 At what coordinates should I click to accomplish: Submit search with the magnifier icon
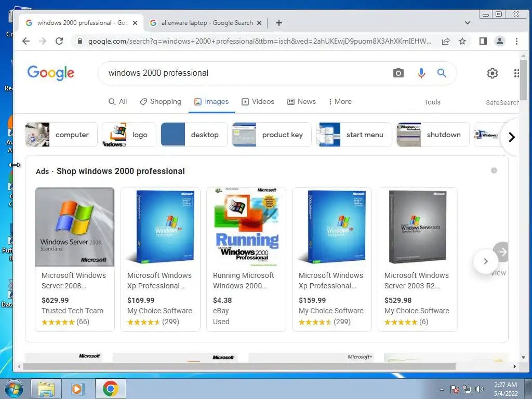[x=442, y=73]
